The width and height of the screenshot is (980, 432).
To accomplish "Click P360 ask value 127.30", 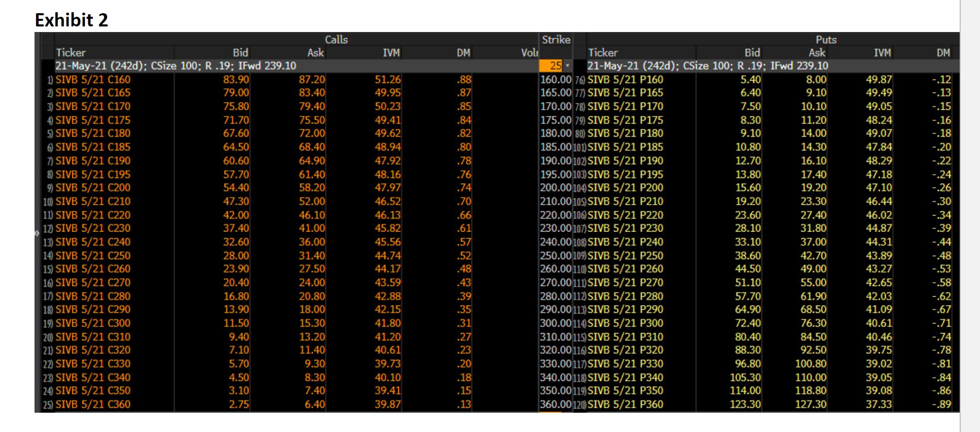I will 810,405.
